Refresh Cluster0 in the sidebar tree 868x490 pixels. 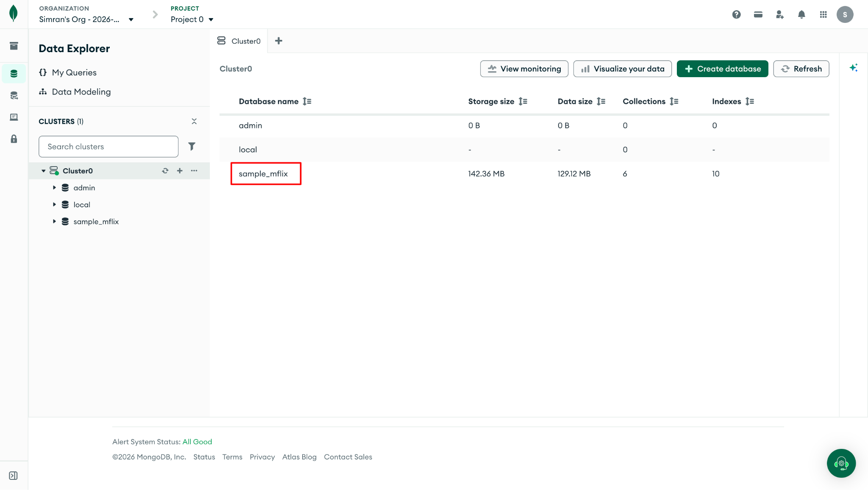click(x=165, y=170)
